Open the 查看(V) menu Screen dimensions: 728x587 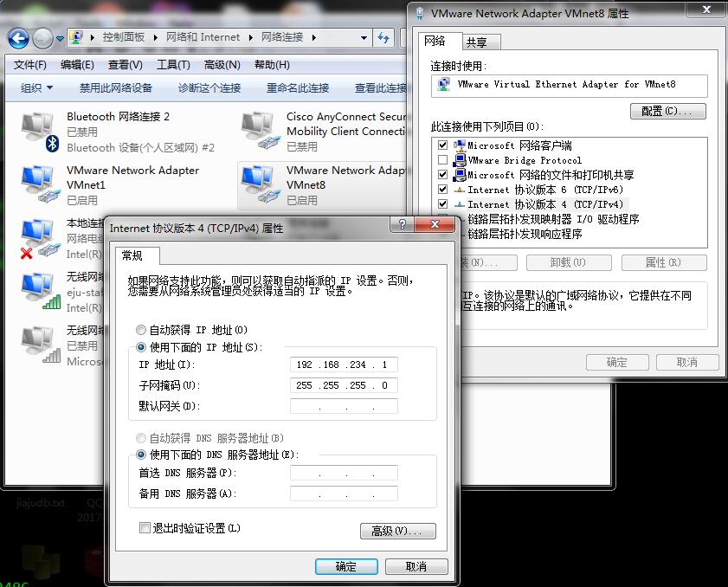(x=126, y=65)
